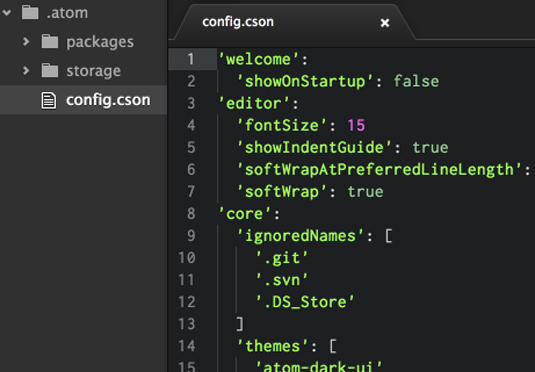Click the storage folder icon
The width and height of the screenshot is (535, 372).
50,71
